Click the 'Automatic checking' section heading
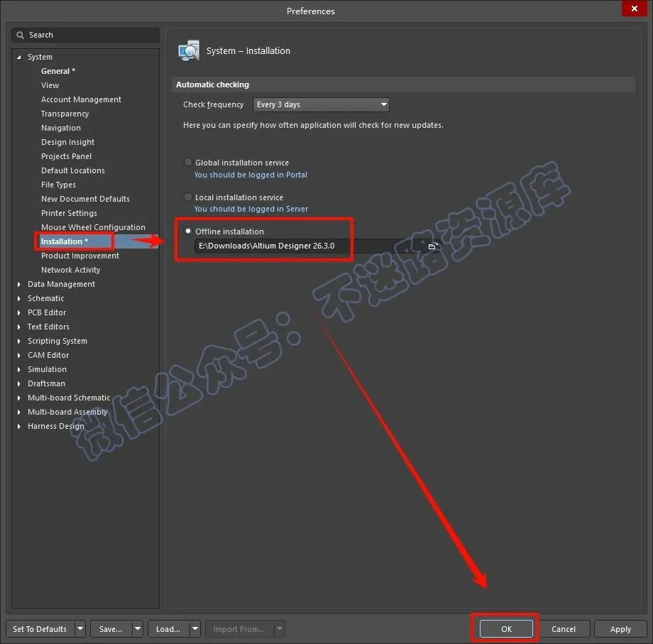Viewport: 653px width, 644px height. pyautogui.click(x=212, y=84)
